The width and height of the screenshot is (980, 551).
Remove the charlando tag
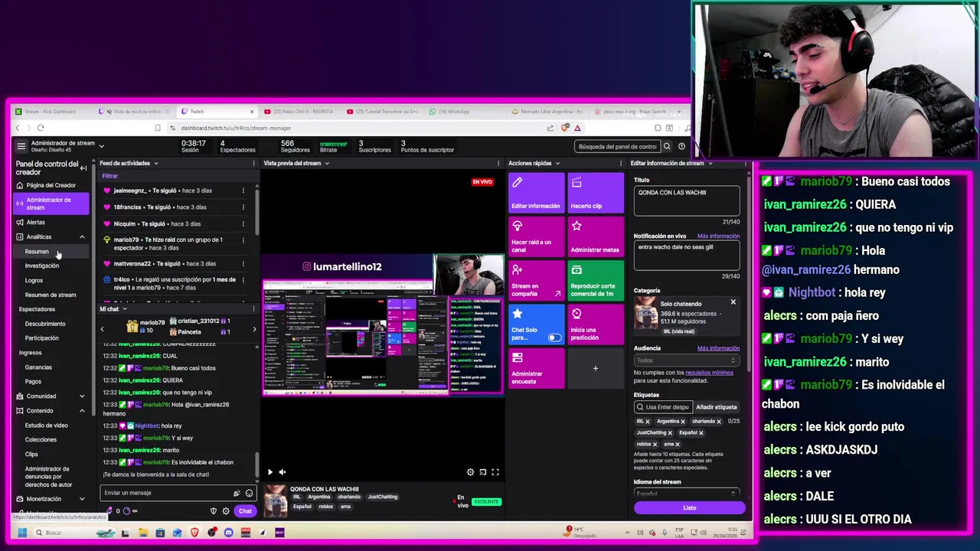[718, 422]
